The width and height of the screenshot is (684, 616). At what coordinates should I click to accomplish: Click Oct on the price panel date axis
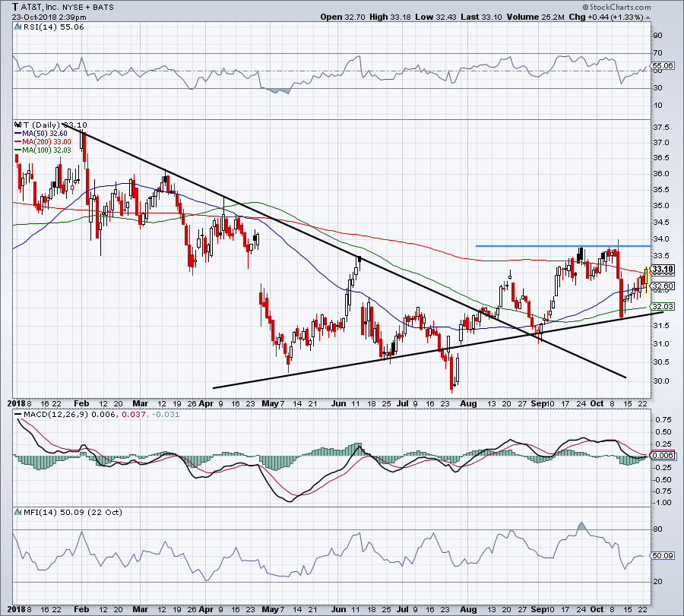tap(597, 403)
